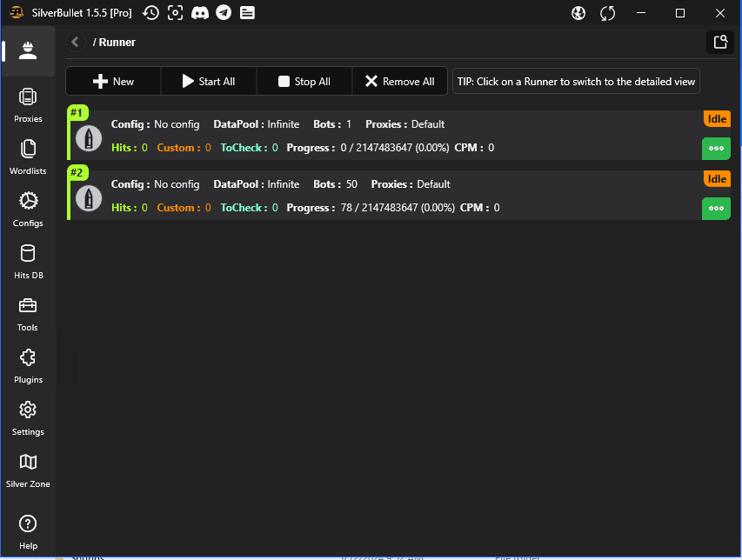Open options menu for runner #2
The image size is (742, 560).
point(716,208)
